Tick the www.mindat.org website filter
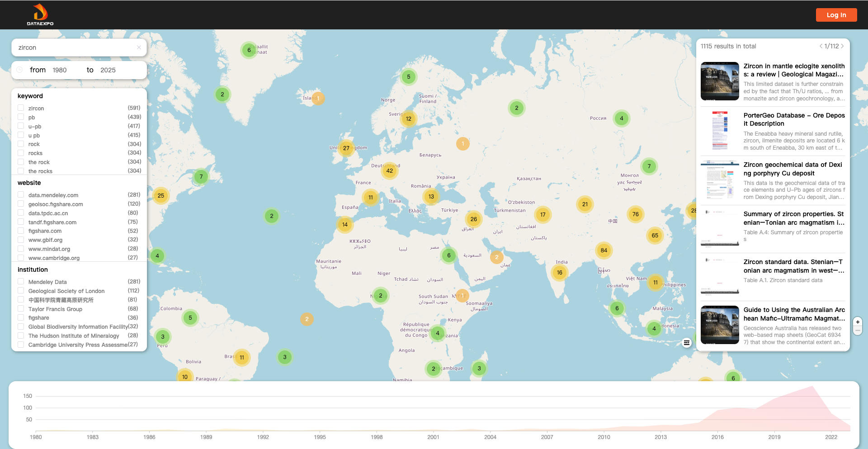 [x=21, y=249]
